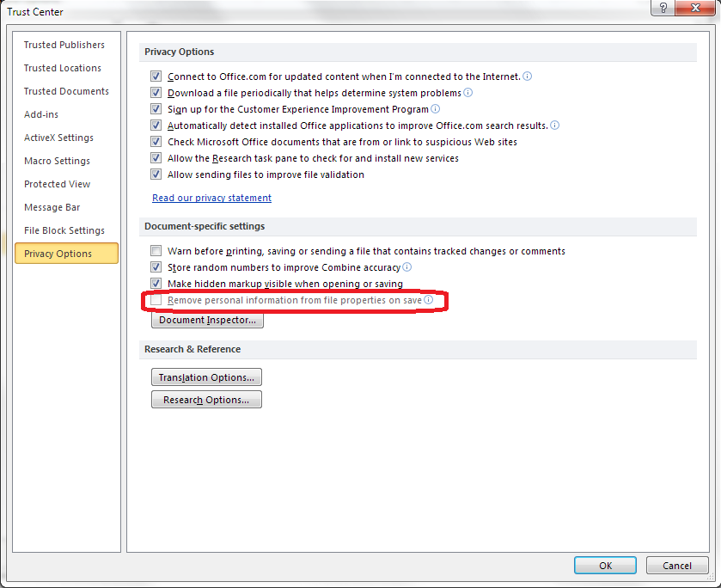The image size is (721, 588).
Task: Toggle Make hidden markup visible checkbox
Action: (x=156, y=284)
